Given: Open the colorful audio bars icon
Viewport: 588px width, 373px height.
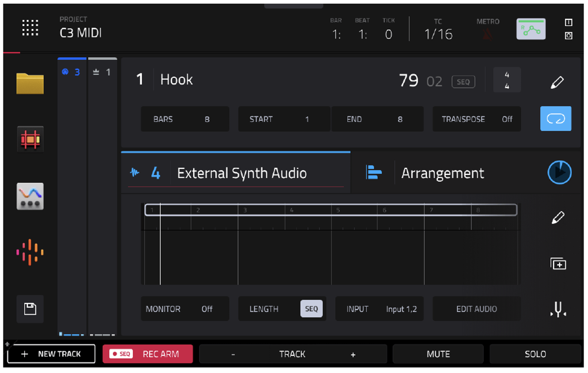Looking at the screenshot, I should tap(30, 252).
